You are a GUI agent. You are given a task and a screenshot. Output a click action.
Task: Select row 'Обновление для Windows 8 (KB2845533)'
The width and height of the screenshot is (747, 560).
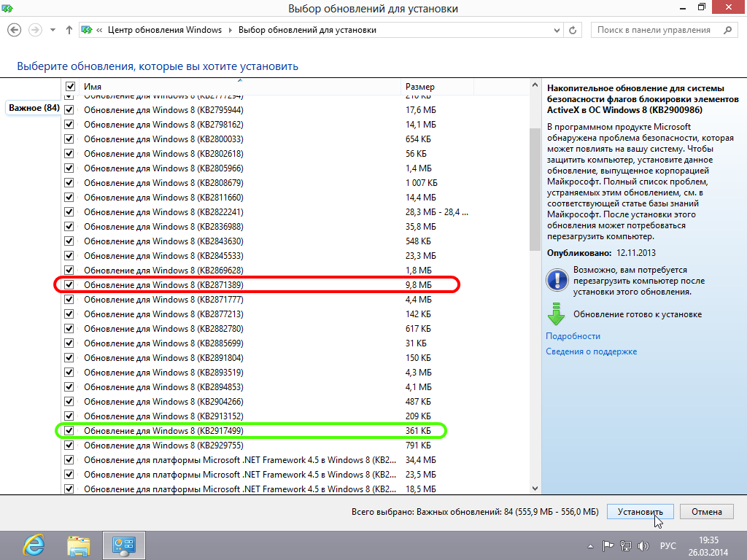295,256
